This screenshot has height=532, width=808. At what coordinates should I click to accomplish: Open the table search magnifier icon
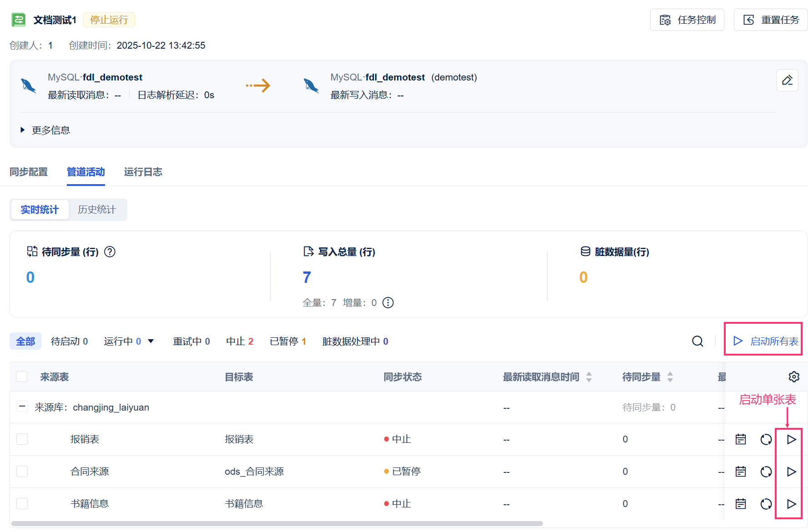point(698,341)
